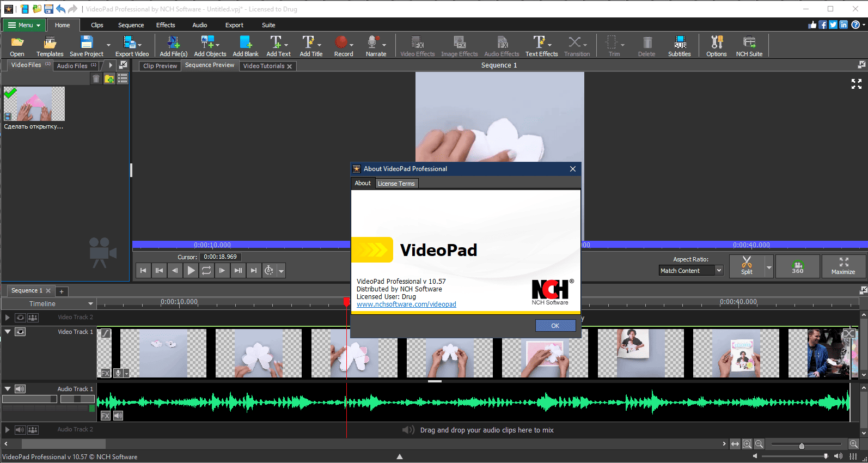Toggle the group icon on Audio Track 2
Viewport: 868px width, 463px height.
click(33, 430)
